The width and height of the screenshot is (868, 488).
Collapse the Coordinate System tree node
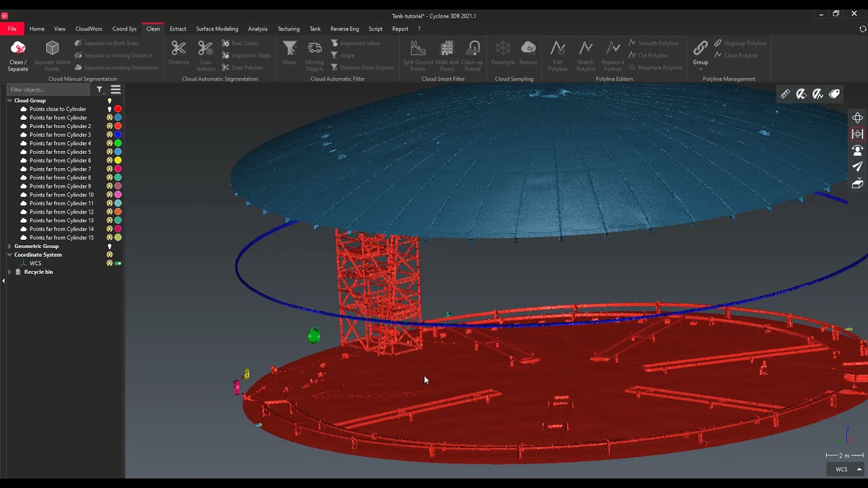coord(9,255)
